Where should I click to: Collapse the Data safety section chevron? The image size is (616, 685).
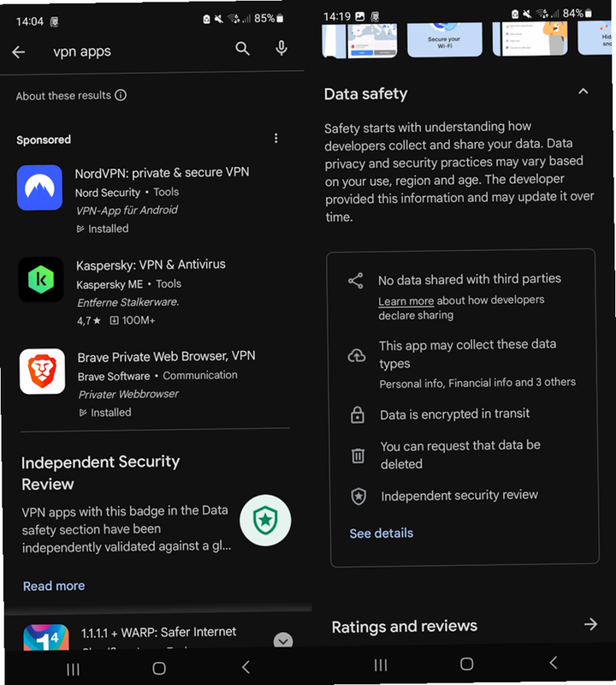pos(583,92)
